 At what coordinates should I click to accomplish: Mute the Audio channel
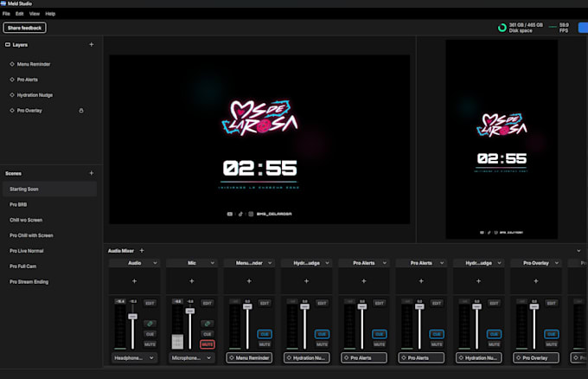pos(150,344)
